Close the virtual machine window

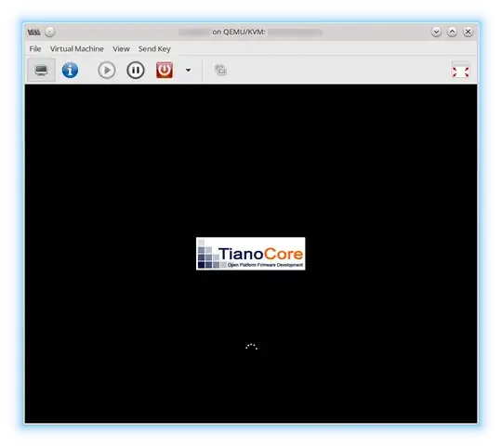[468, 32]
